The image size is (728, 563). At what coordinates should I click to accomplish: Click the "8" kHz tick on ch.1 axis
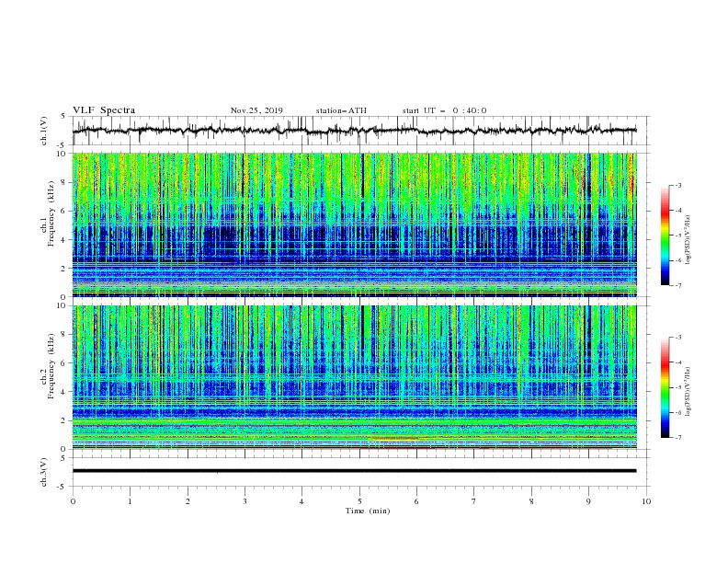[63, 182]
